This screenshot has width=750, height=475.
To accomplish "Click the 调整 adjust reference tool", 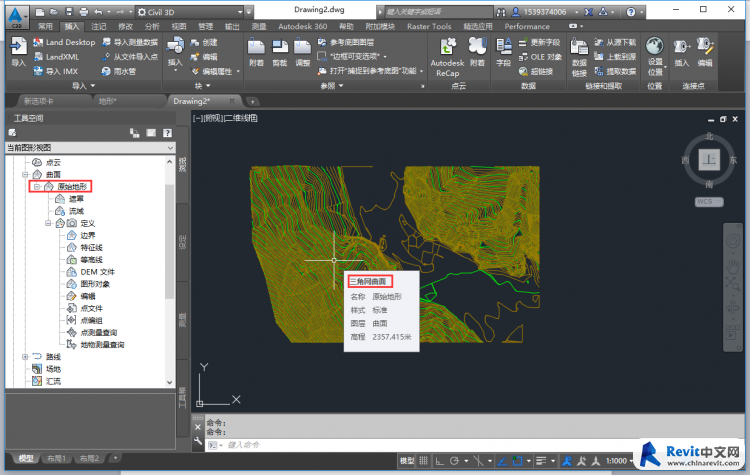I will point(302,53).
